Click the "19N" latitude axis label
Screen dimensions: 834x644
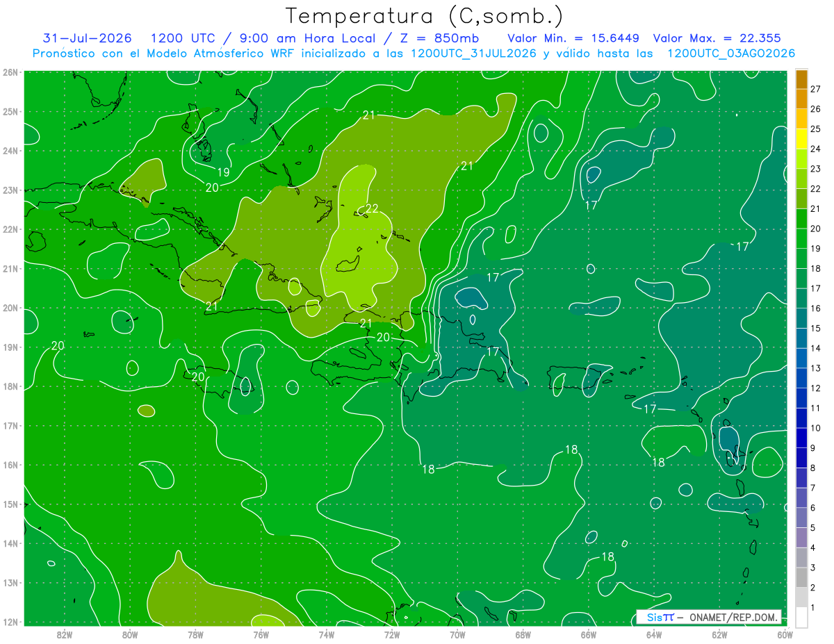(10, 347)
